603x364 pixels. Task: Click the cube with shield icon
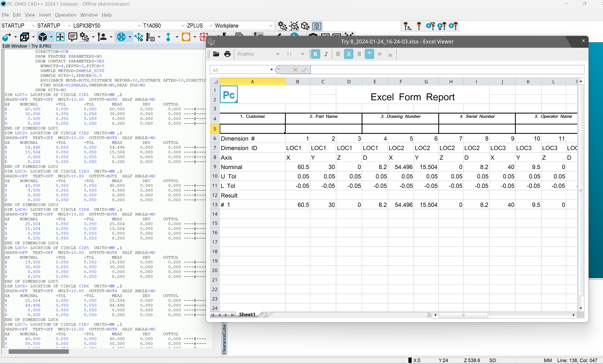[305, 26]
